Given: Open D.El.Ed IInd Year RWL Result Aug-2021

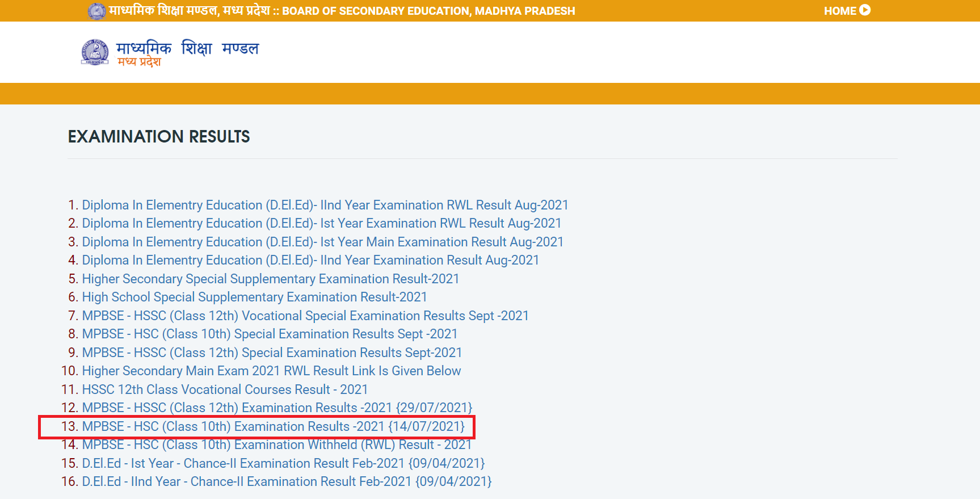Looking at the screenshot, I should click(325, 205).
